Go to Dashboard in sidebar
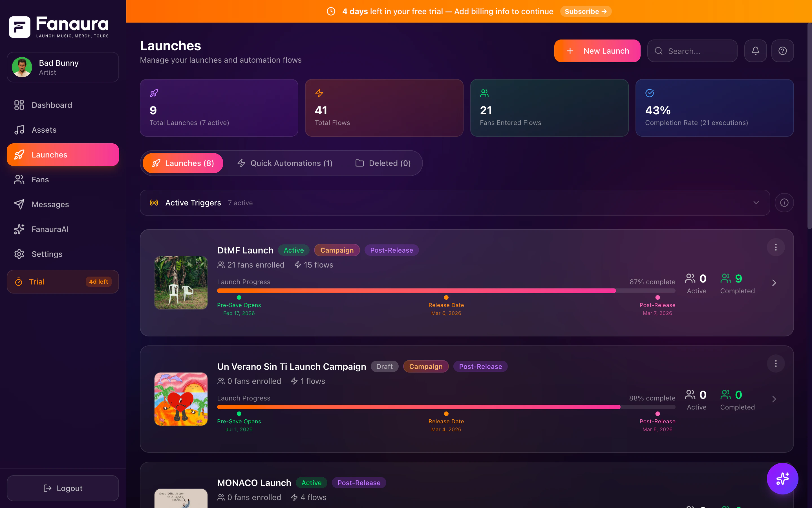The image size is (812, 508). [x=63, y=105]
